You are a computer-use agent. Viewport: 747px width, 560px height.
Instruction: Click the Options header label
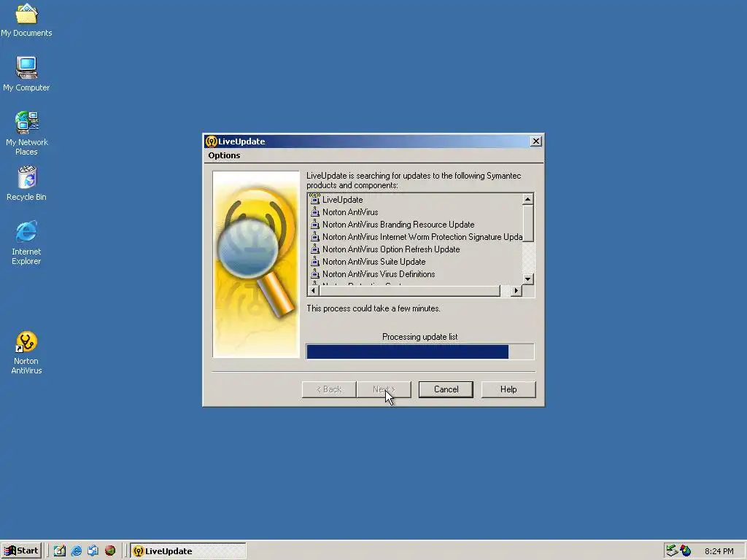224,155
